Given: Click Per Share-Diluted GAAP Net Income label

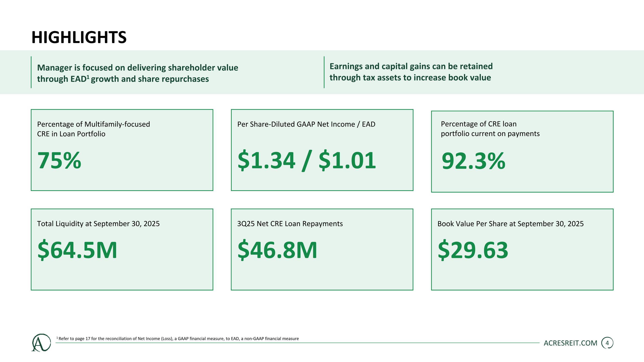Looking at the screenshot, I should 306,124.
